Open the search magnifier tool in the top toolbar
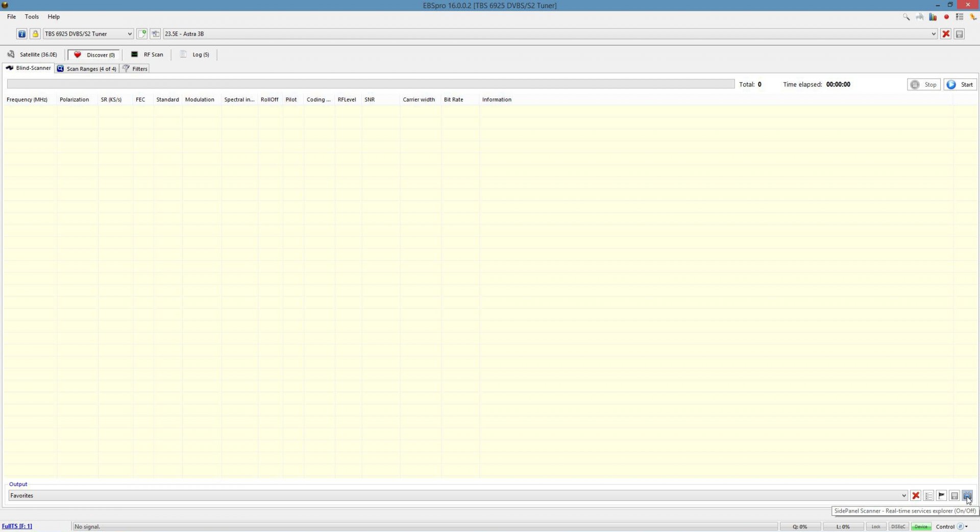980x532 pixels. (x=906, y=17)
